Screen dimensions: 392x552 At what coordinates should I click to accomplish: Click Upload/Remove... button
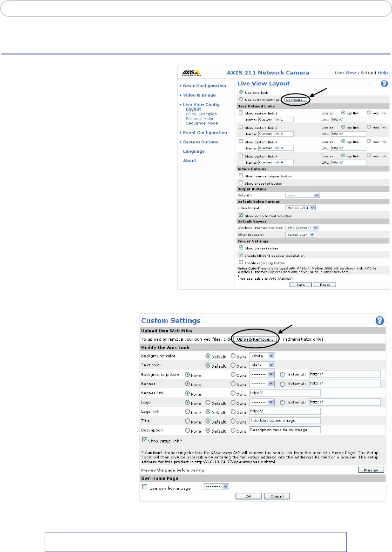click(x=255, y=339)
